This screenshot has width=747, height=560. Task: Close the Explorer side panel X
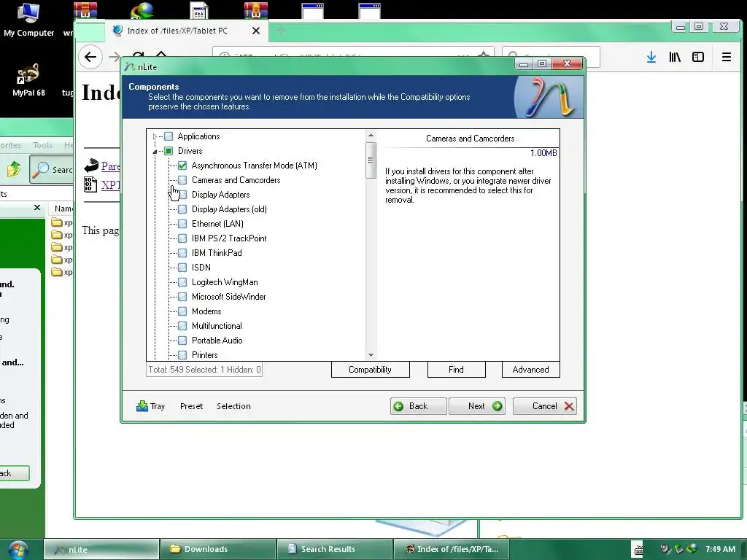(x=37, y=208)
